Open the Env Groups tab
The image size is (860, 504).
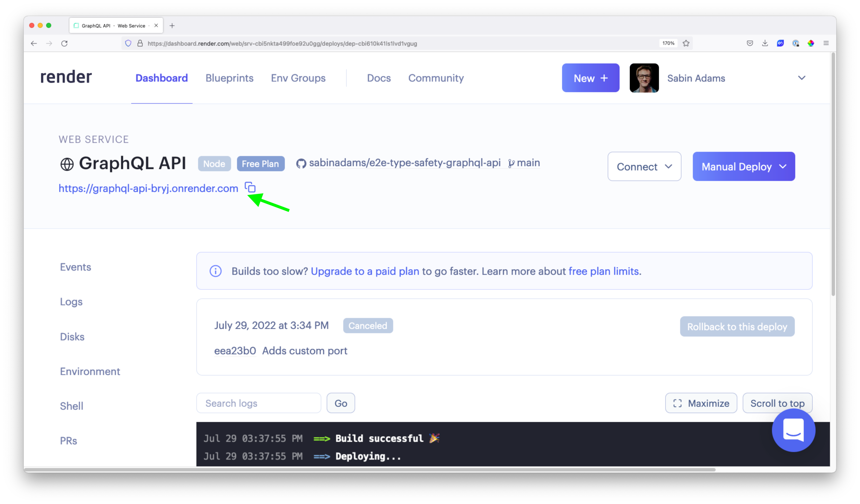click(x=298, y=78)
